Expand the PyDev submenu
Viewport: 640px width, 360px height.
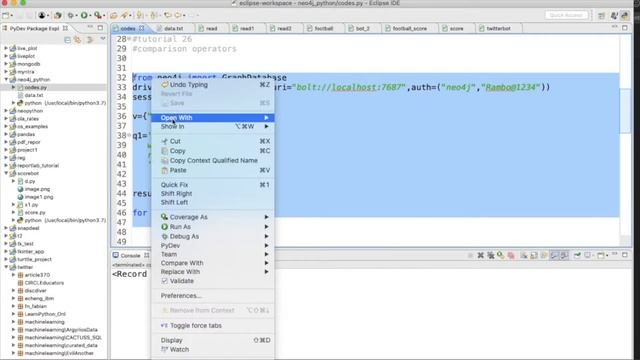(x=213, y=246)
